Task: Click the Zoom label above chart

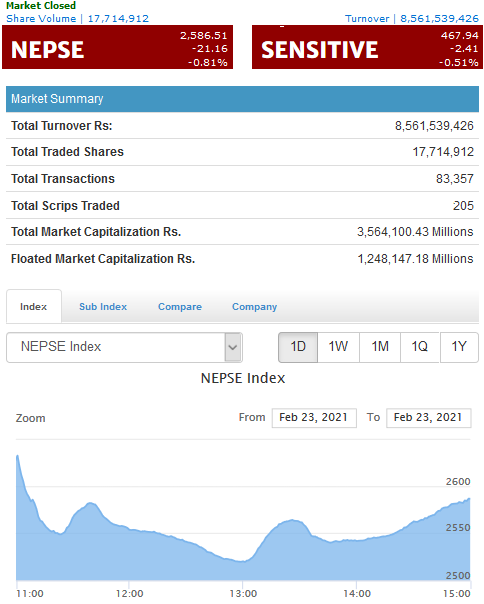Action: point(30,418)
